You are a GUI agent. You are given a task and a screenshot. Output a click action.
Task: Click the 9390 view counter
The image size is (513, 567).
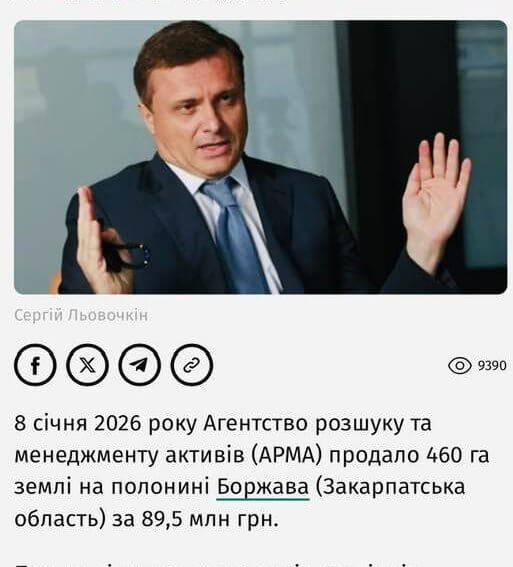[492, 366]
